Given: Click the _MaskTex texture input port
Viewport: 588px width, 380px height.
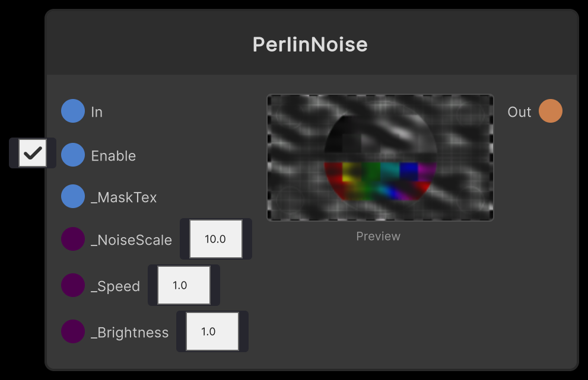Looking at the screenshot, I should click(72, 196).
